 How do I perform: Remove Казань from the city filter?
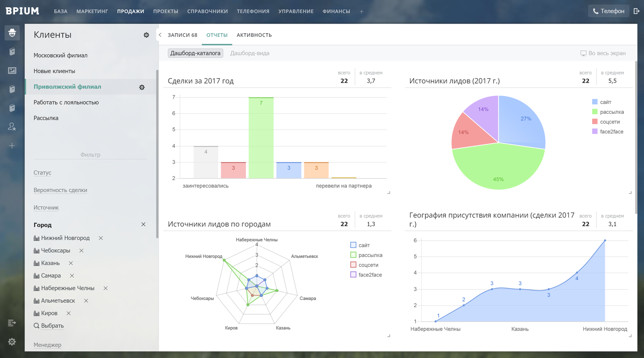point(71,263)
